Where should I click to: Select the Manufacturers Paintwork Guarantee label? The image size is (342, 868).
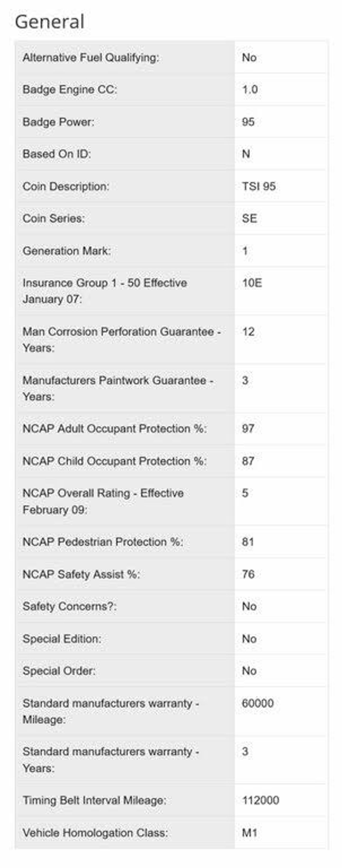coord(118,388)
